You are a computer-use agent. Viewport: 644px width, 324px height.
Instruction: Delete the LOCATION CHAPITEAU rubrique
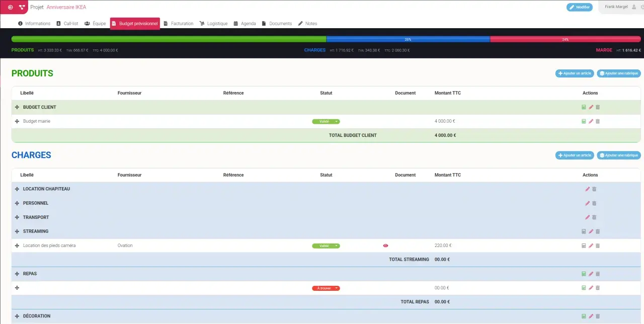point(594,189)
